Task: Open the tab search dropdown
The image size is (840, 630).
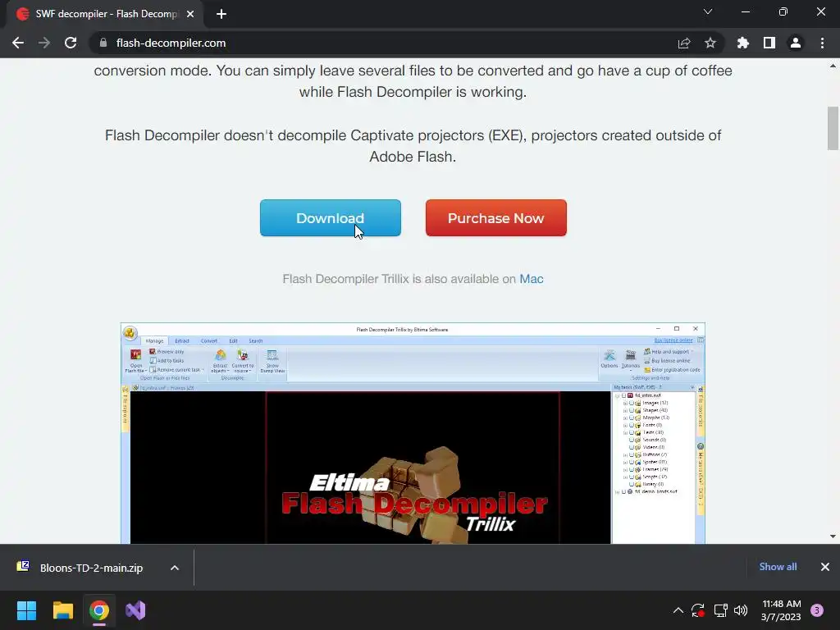Action: coord(708,11)
